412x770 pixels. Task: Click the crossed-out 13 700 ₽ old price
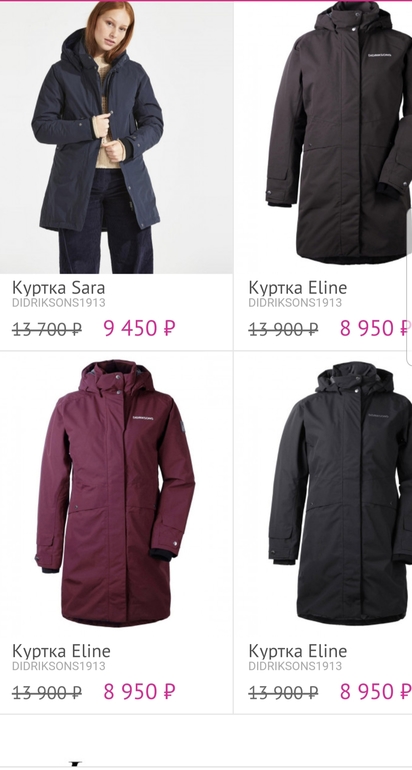click(47, 329)
